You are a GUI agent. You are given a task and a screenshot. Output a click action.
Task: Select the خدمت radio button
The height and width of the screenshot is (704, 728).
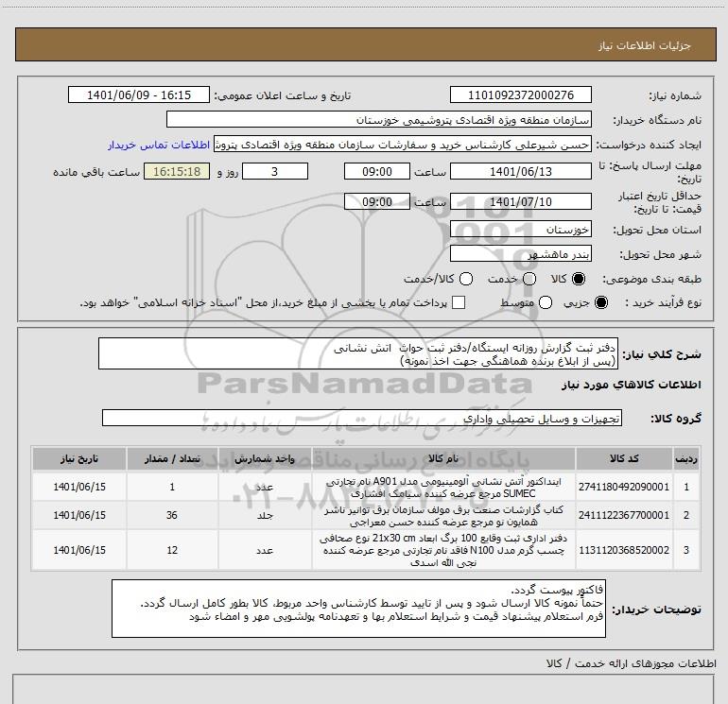coord(529,279)
